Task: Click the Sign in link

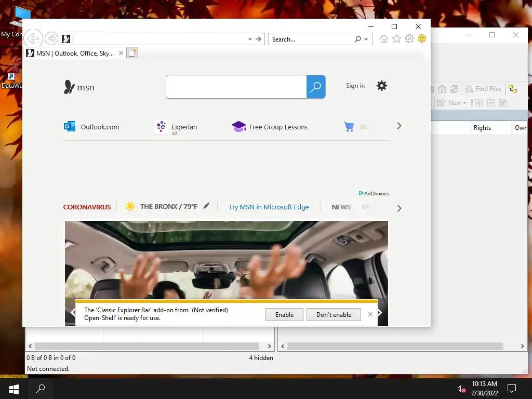Action: tap(355, 86)
